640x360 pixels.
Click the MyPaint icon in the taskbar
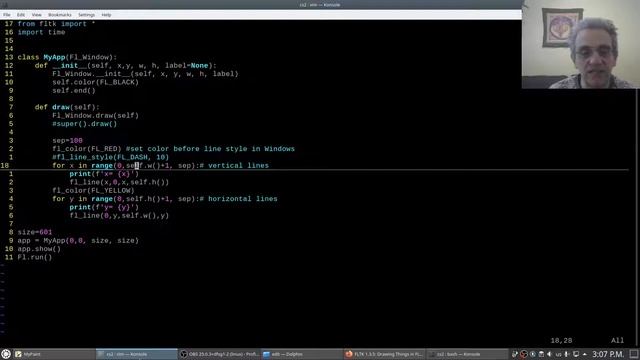(18, 354)
